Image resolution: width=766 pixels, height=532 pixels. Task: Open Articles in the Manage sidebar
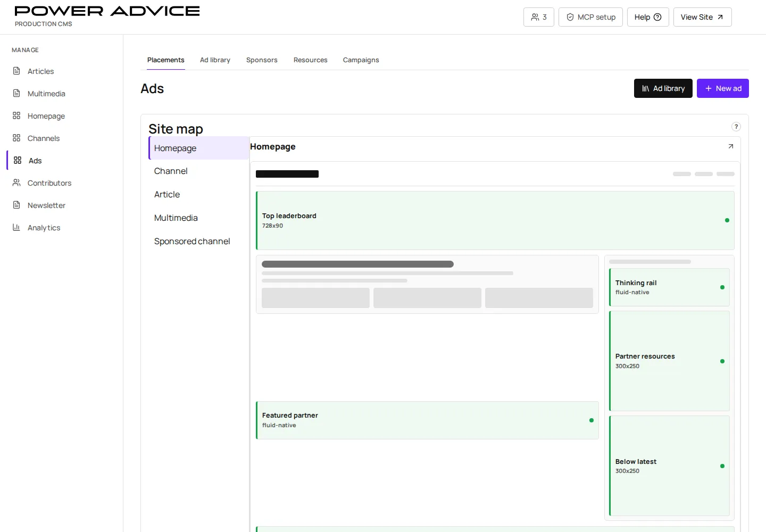(62, 71)
